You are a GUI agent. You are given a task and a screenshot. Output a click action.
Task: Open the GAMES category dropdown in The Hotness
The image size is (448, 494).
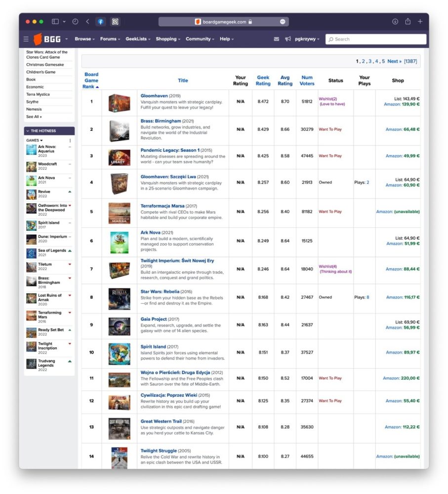click(x=35, y=140)
